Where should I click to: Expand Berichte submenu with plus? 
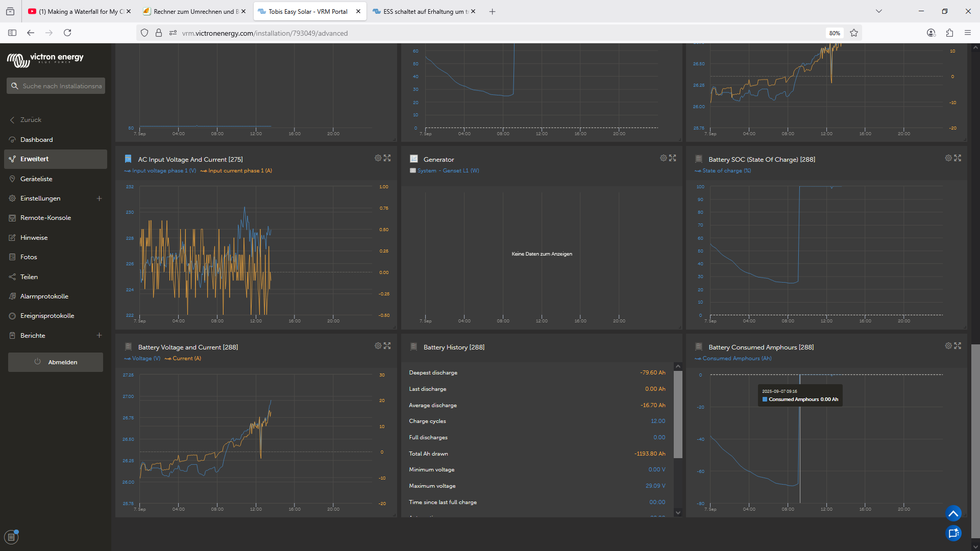(x=100, y=336)
